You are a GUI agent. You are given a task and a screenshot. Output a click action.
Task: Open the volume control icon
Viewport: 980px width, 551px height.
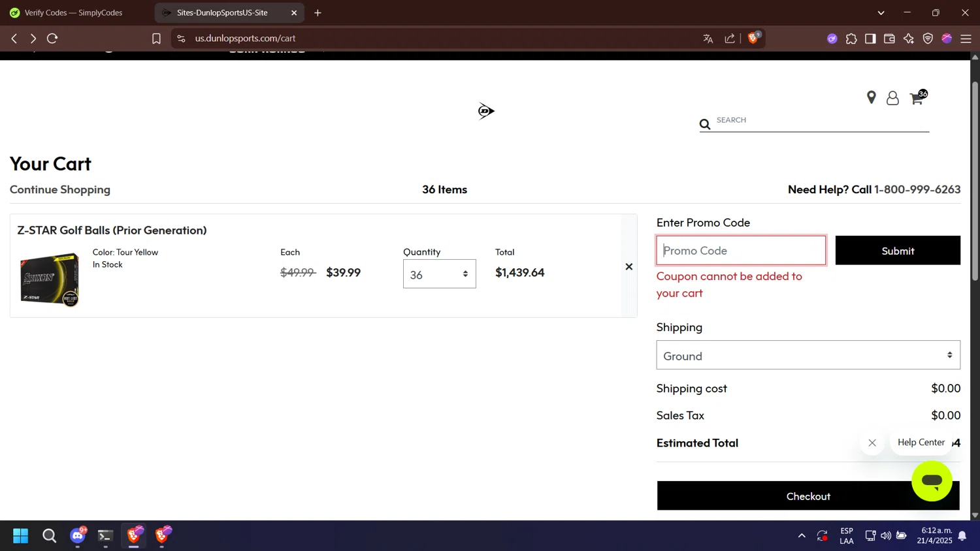886,536
